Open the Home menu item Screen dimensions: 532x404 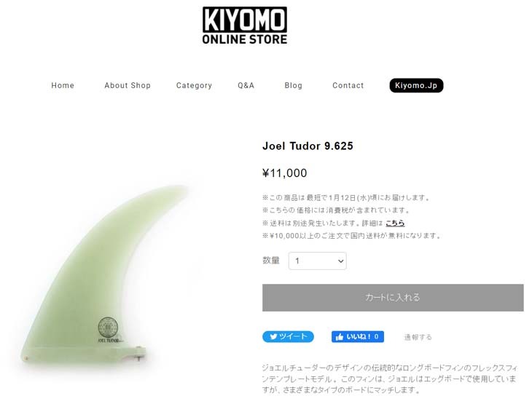pos(63,85)
